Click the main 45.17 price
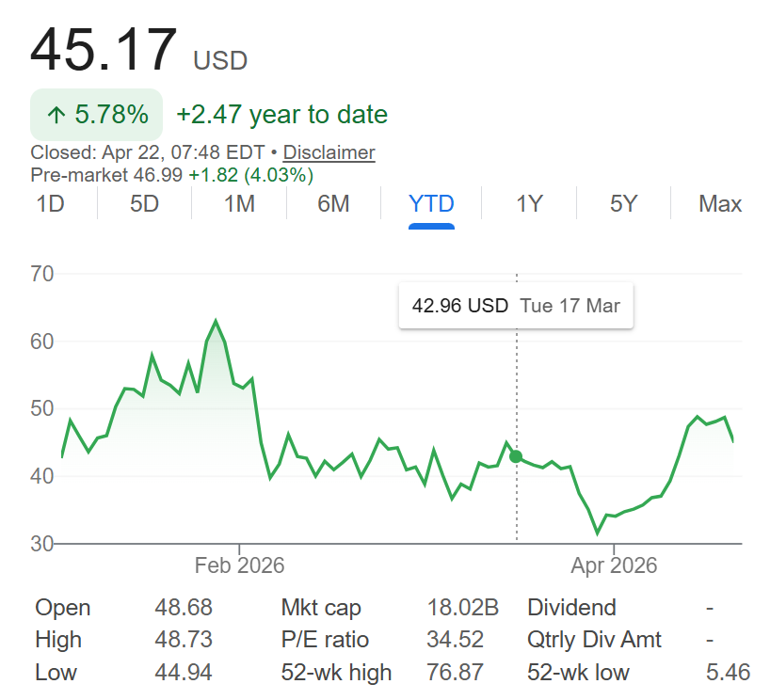This screenshot has height=700, width=770. click(104, 50)
